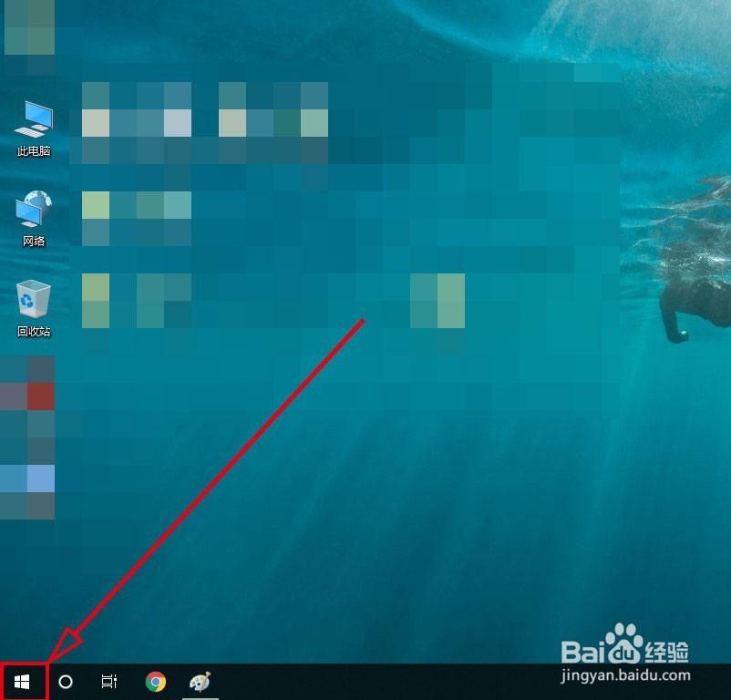Open Cortana search circle in taskbar

[x=66, y=682]
